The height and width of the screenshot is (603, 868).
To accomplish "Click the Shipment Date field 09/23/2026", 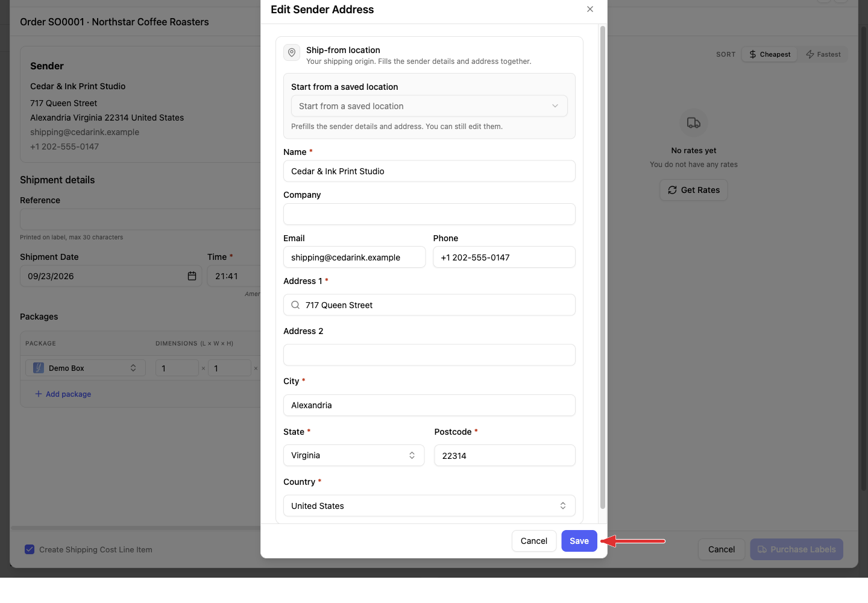I will [111, 276].
